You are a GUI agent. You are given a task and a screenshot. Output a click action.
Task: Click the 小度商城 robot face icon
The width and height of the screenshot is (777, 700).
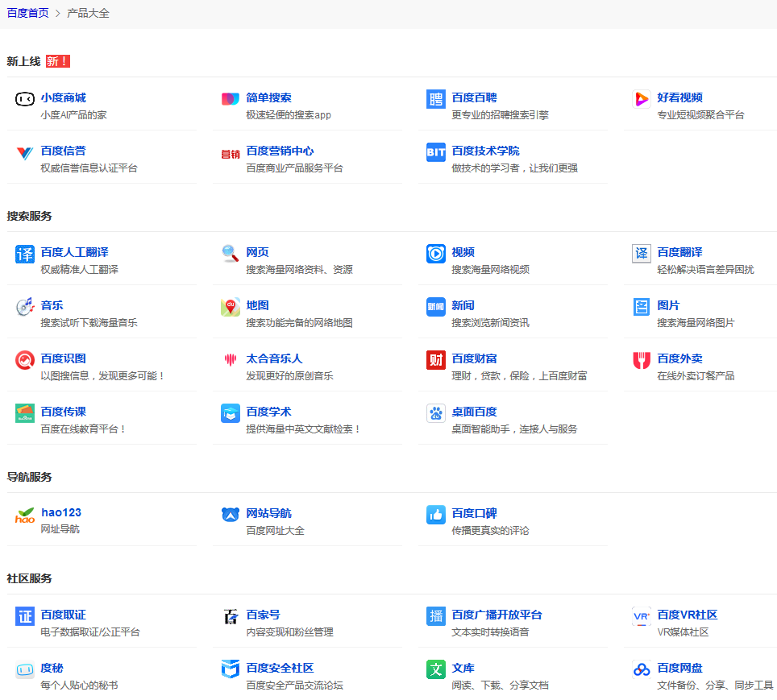tap(24, 99)
